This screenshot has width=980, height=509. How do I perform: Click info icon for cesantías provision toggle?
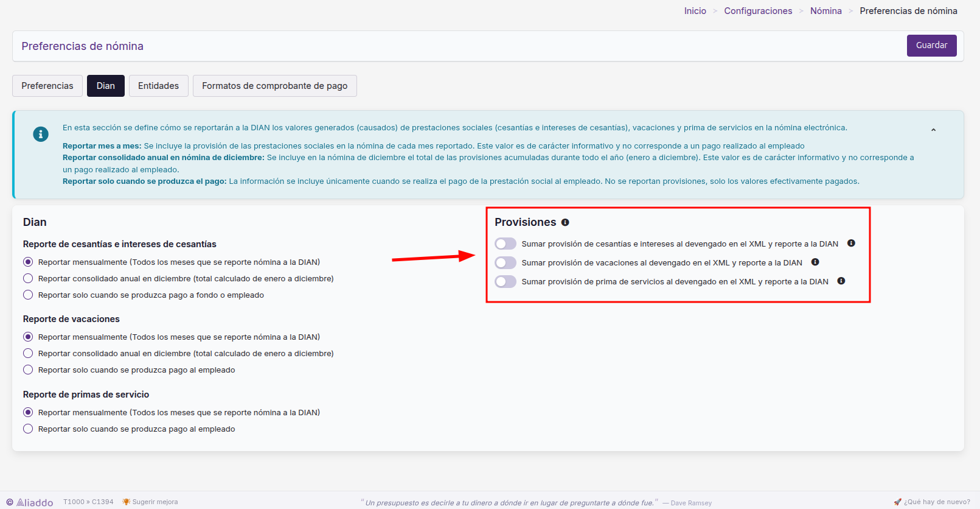pos(851,244)
